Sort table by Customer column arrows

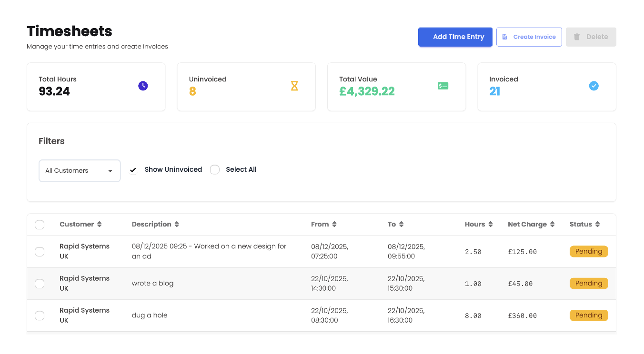tap(99, 225)
